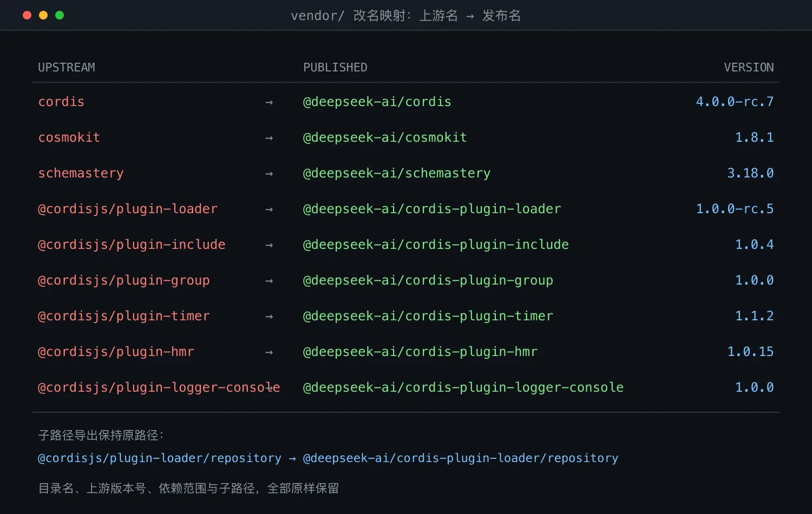812x514 pixels.
Task: Click the path '@deepseek-ai/cordis-plugin-loader/repository'
Action: coord(461,458)
